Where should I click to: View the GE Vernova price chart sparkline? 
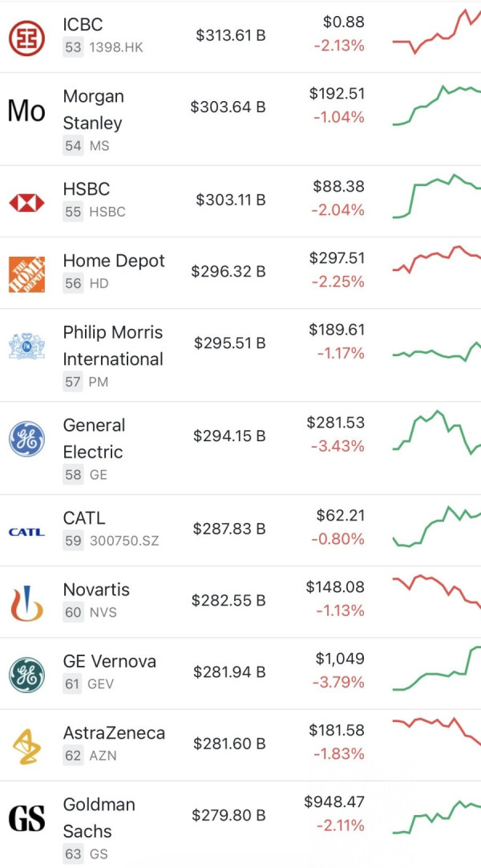(x=437, y=668)
